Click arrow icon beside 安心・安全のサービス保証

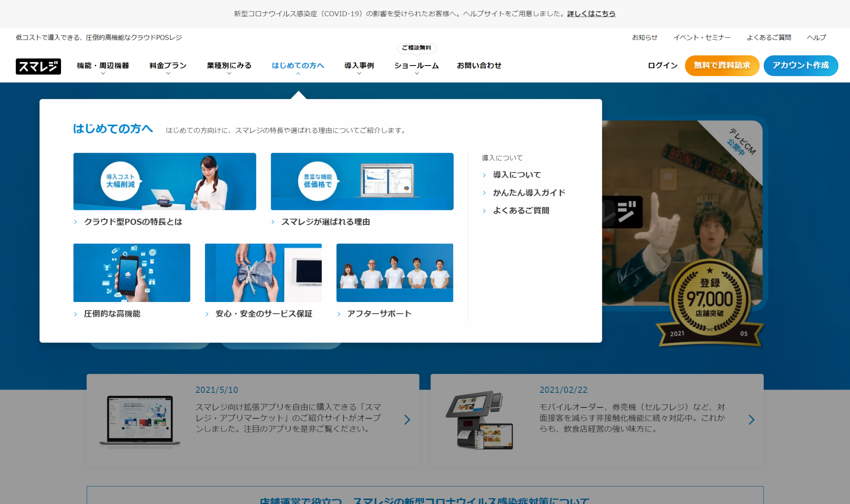pos(207,314)
